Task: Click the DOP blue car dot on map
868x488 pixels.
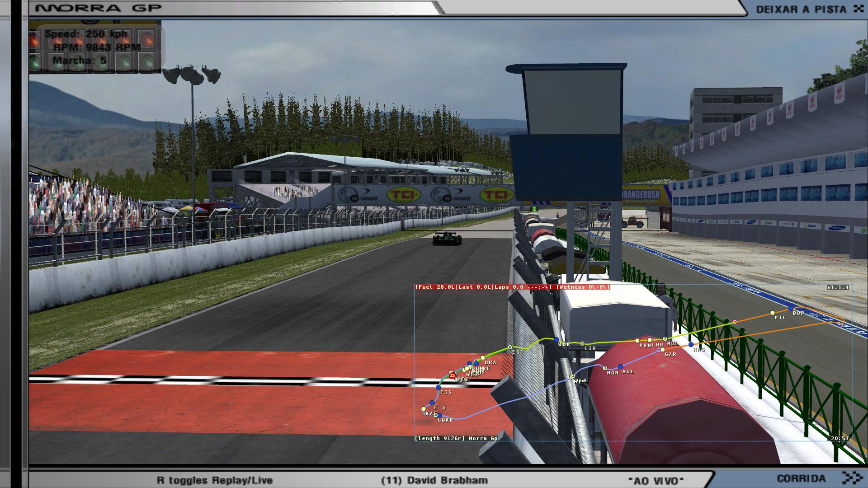Action: (x=791, y=309)
